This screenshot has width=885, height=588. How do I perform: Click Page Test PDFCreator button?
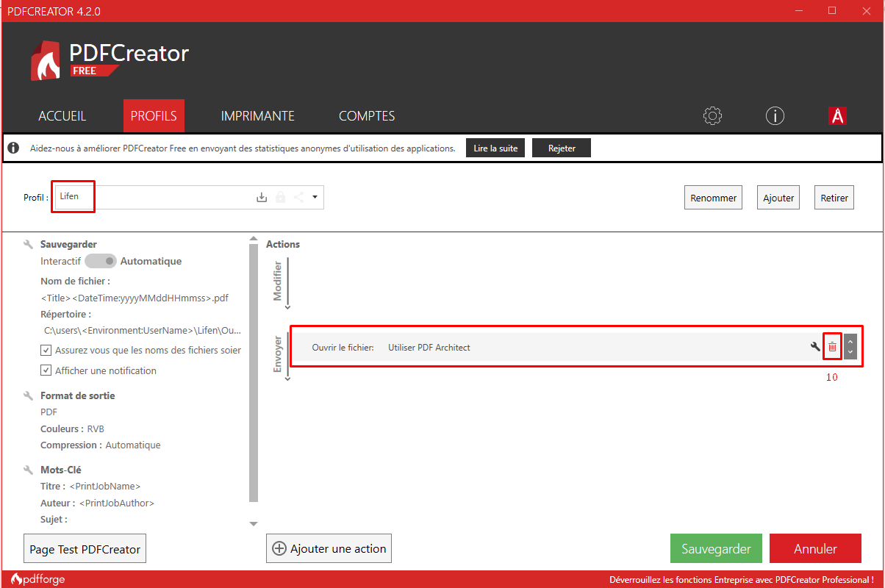[x=85, y=549]
